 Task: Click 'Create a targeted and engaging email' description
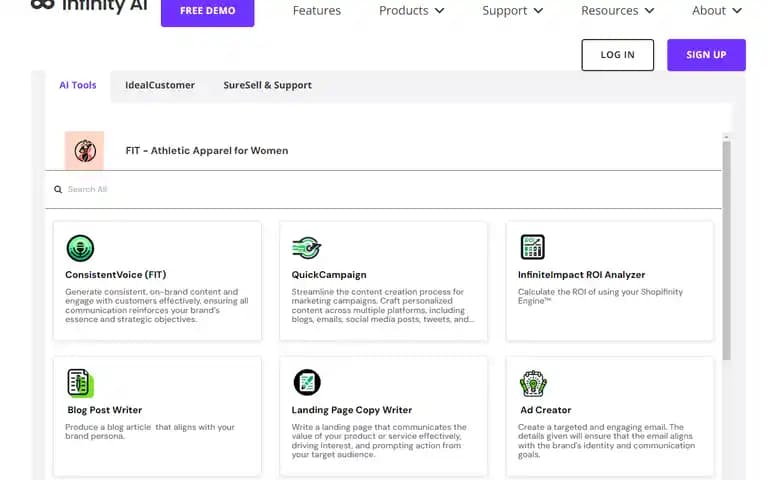(x=606, y=441)
